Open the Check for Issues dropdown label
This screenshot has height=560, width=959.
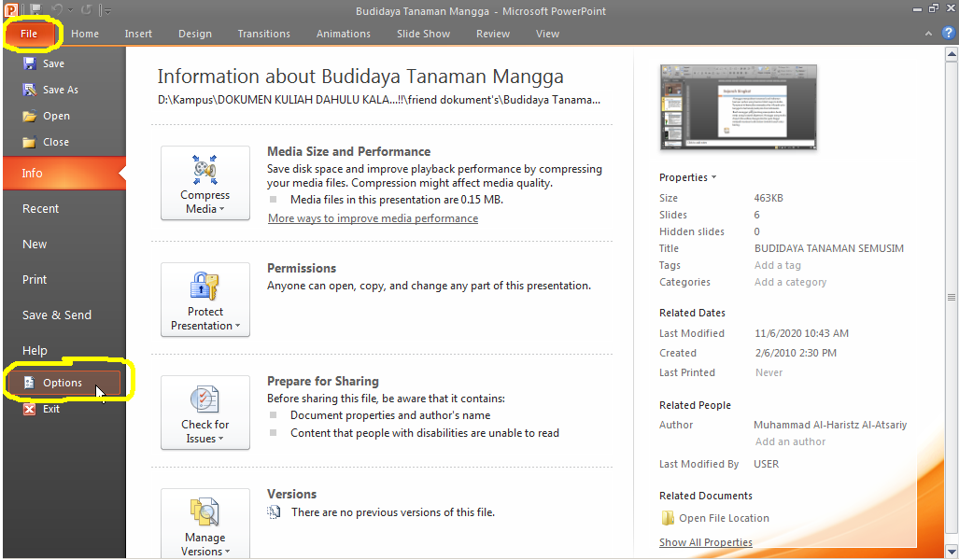[x=204, y=431]
